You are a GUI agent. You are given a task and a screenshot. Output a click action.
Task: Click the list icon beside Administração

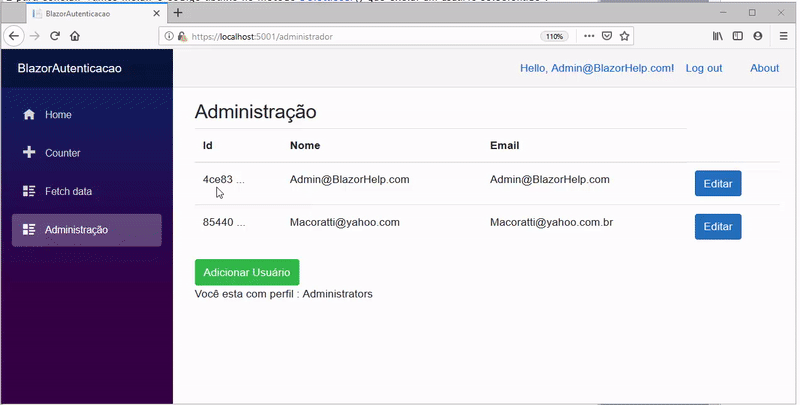29,230
